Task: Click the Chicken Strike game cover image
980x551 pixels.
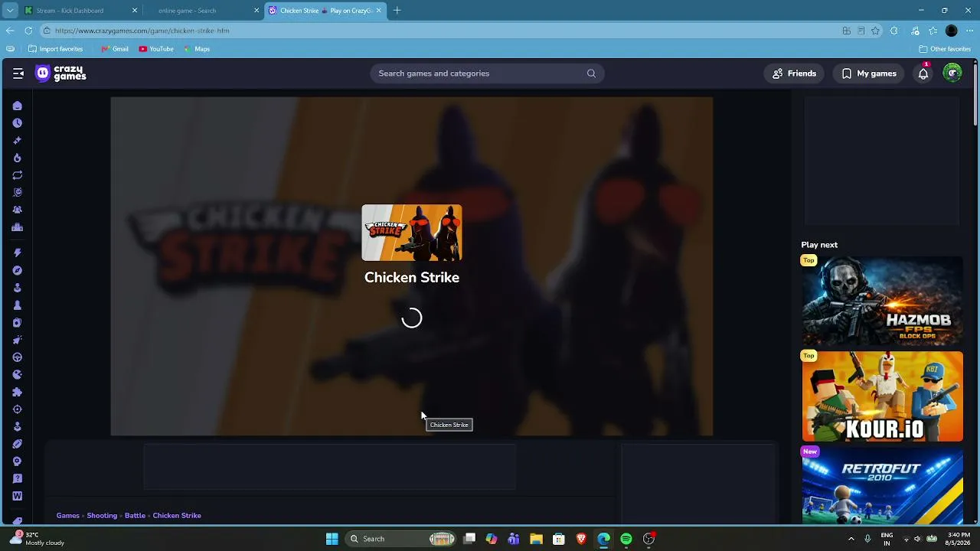Action: click(412, 233)
